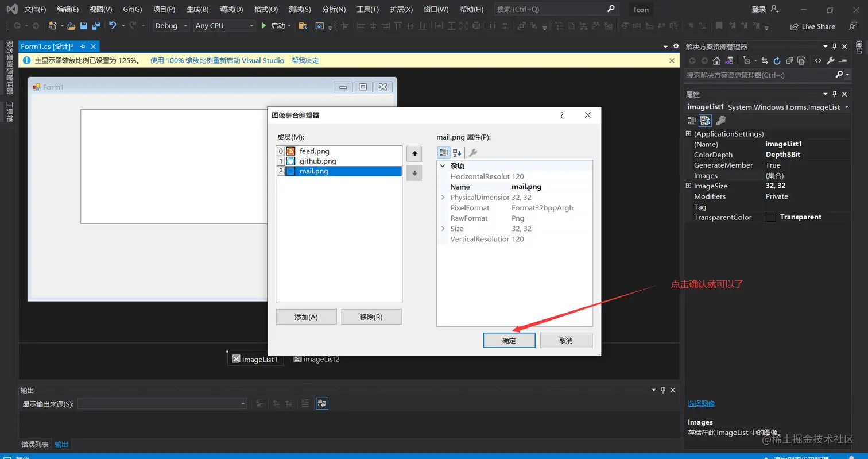
Task: Select feed.png in members list
Action: [339, 151]
